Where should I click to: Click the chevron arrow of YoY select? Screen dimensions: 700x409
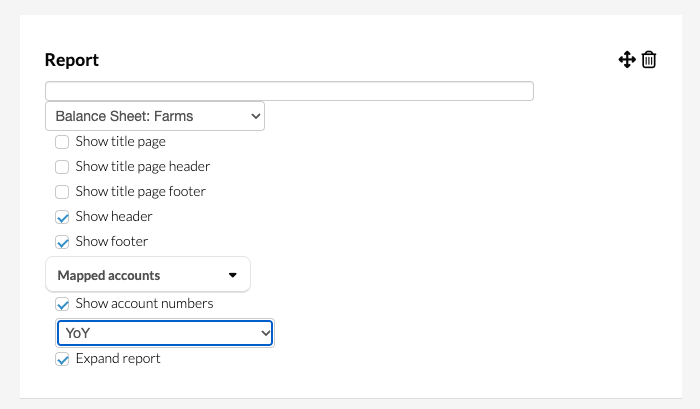pyautogui.click(x=265, y=333)
